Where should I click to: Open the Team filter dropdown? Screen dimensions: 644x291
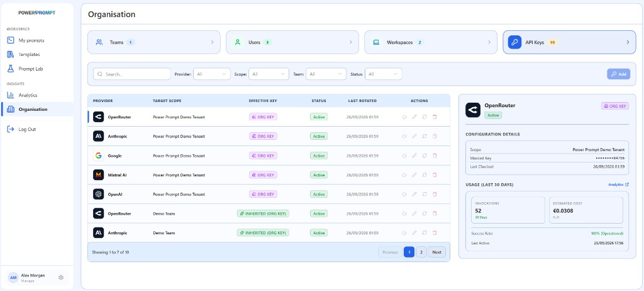pyautogui.click(x=326, y=74)
